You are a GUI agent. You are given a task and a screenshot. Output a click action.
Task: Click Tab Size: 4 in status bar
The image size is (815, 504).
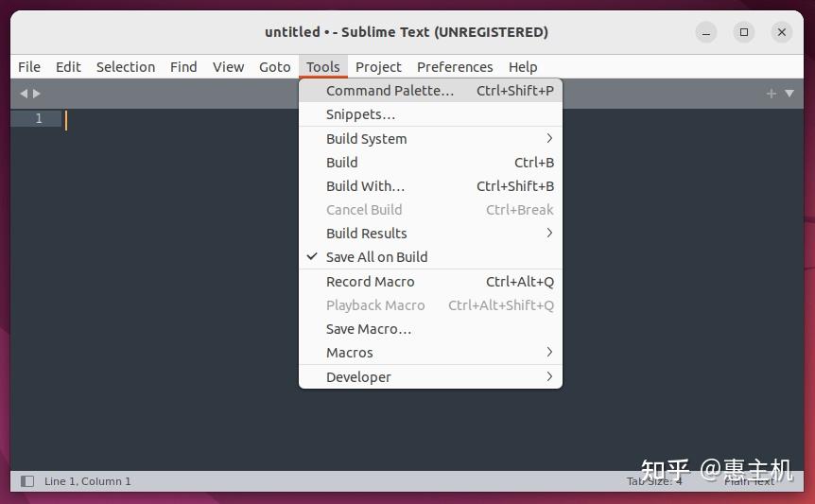click(654, 481)
